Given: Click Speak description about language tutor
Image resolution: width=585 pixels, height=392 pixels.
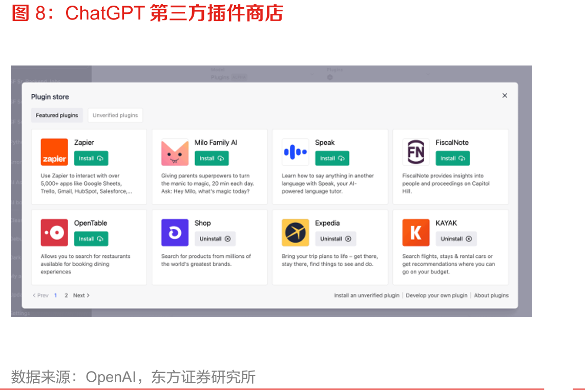Looking at the screenshot, I should tap(327, 183).
